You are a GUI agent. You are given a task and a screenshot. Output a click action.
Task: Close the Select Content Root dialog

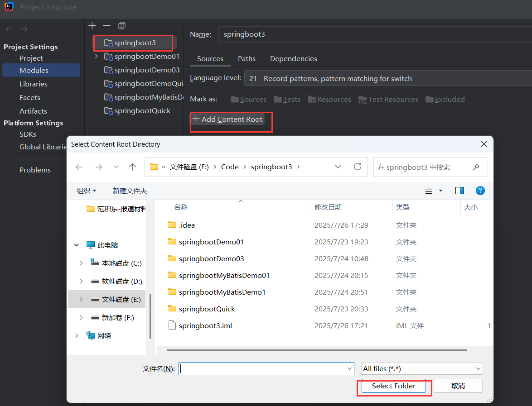484,144
